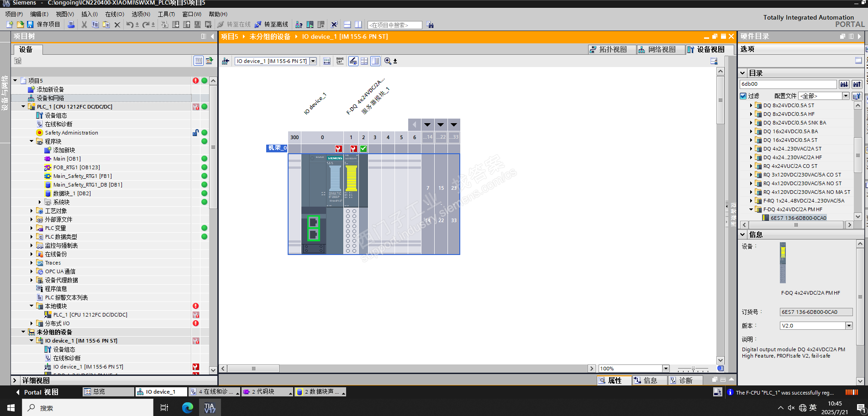Click the catalog search field containing 6db00
The height and width of the screenshot is (416, 868).
(x=788, y=84)
